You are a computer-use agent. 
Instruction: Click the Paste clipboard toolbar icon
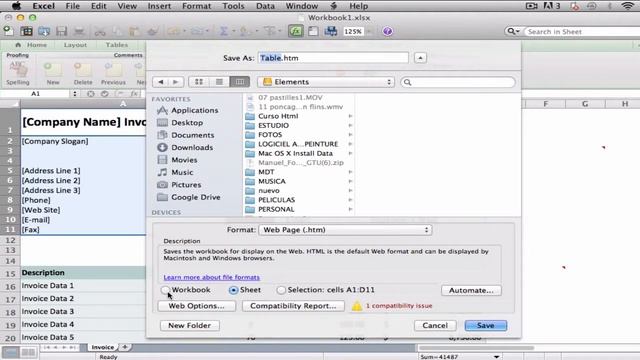click(134, 31)
